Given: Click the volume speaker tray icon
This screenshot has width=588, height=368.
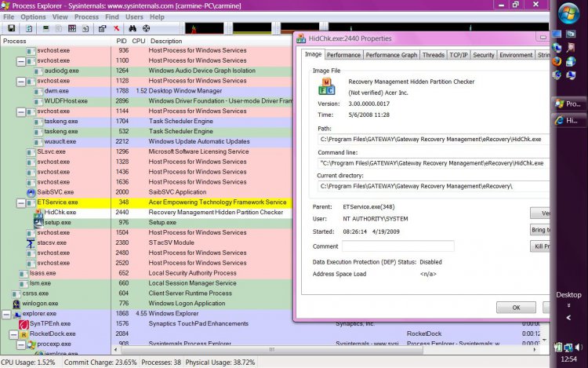Looking at the screenshot, I should (579, 348).
